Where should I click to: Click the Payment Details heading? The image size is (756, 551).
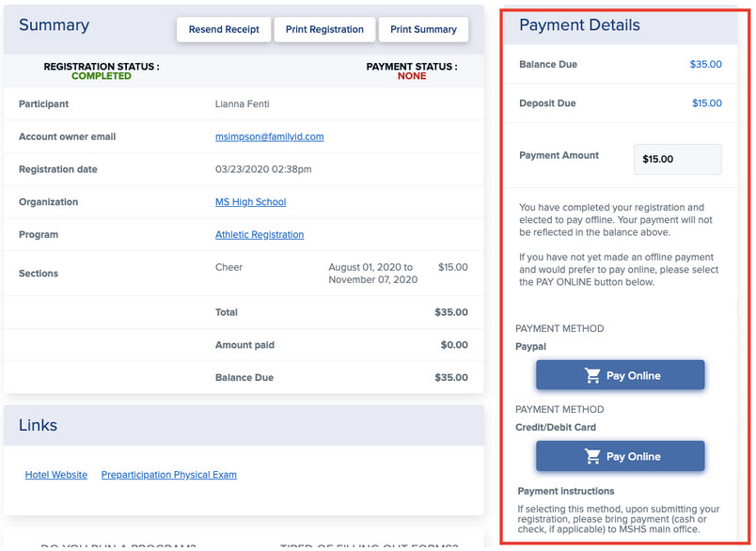pos(579,25)
